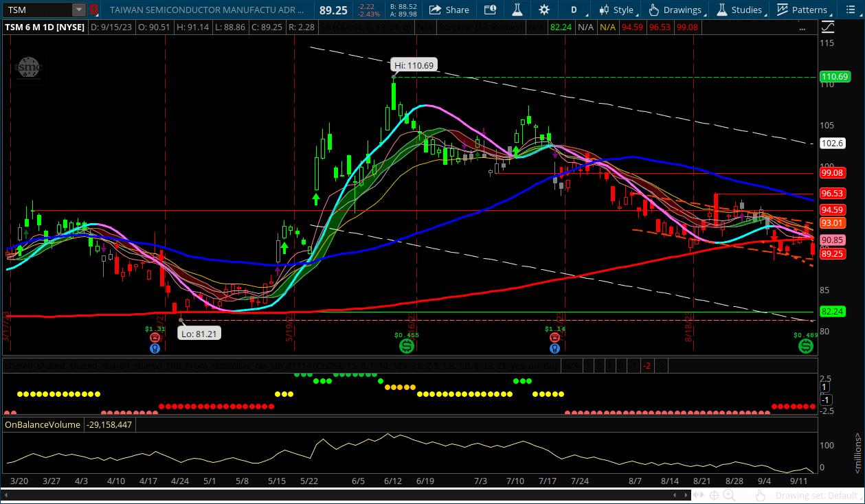This screenshot has width=865, height=504.
Task: Zoom in with the magnifier plus icon
Action: (729, 495)
